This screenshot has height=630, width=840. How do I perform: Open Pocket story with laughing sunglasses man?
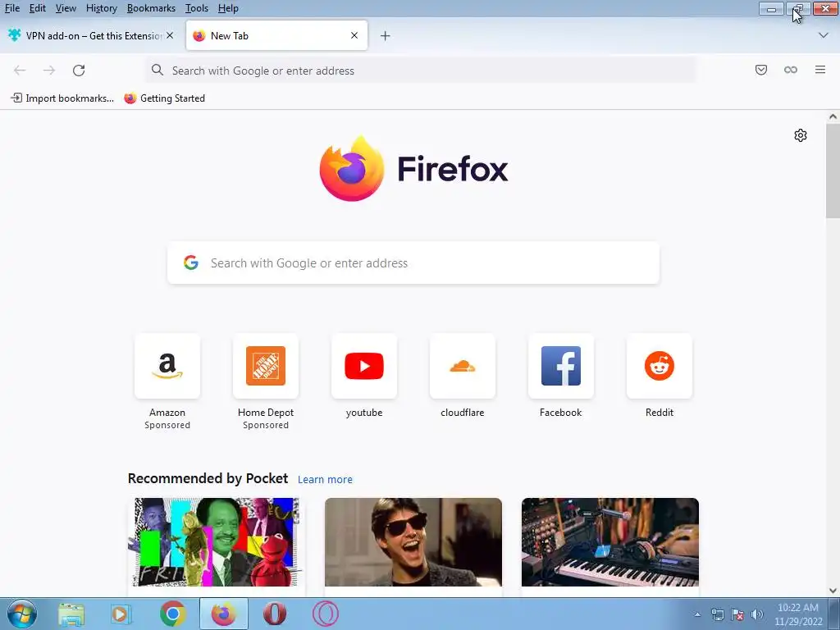tap(413, 542)
